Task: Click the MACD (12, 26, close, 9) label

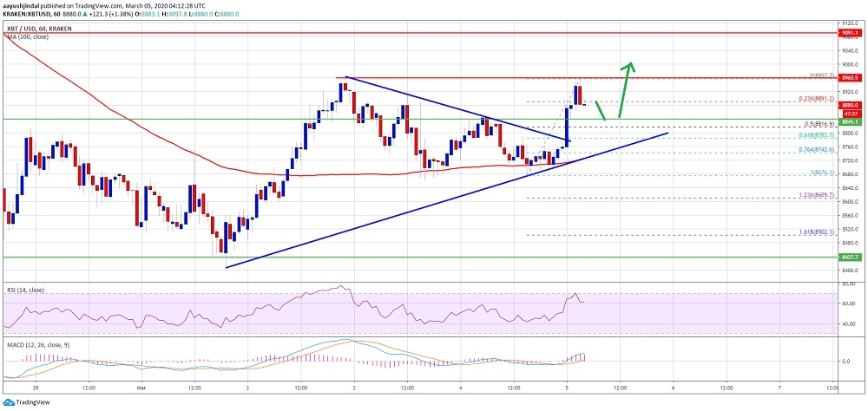Action: click(x=35, y=344)
